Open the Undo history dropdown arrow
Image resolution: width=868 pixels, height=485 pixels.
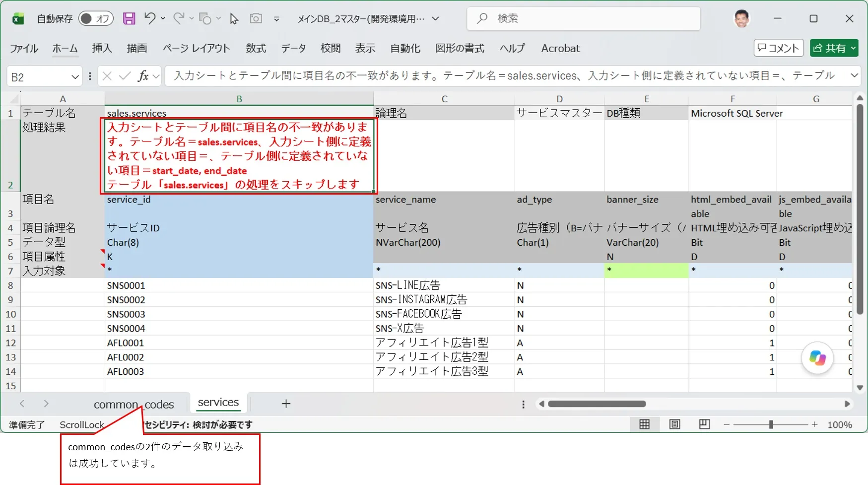click(163, 18)
